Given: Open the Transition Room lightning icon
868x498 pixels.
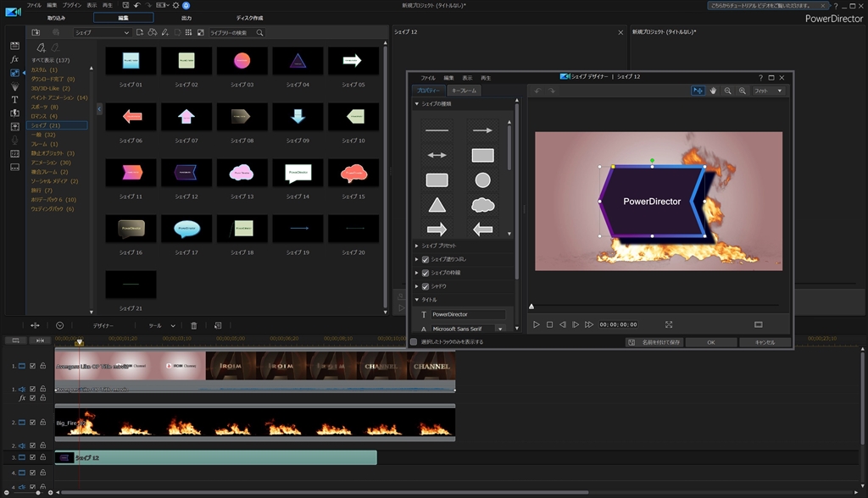Looking at the screenshot, I should click(15, 113).
